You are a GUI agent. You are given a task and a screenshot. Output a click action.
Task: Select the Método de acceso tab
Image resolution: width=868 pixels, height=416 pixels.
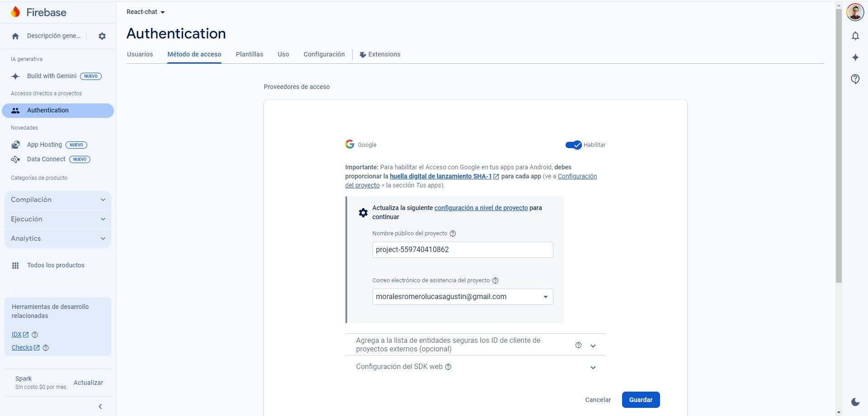click(x=194, y=54)
